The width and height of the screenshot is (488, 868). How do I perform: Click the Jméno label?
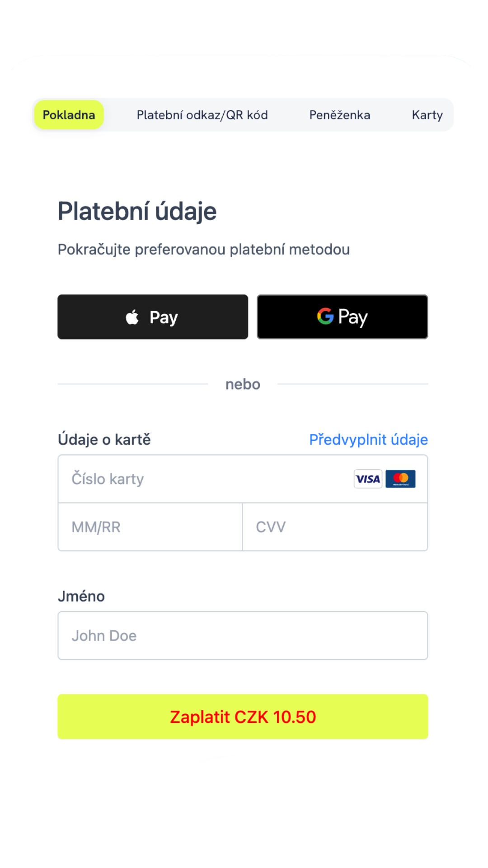(x=81, y=596)
